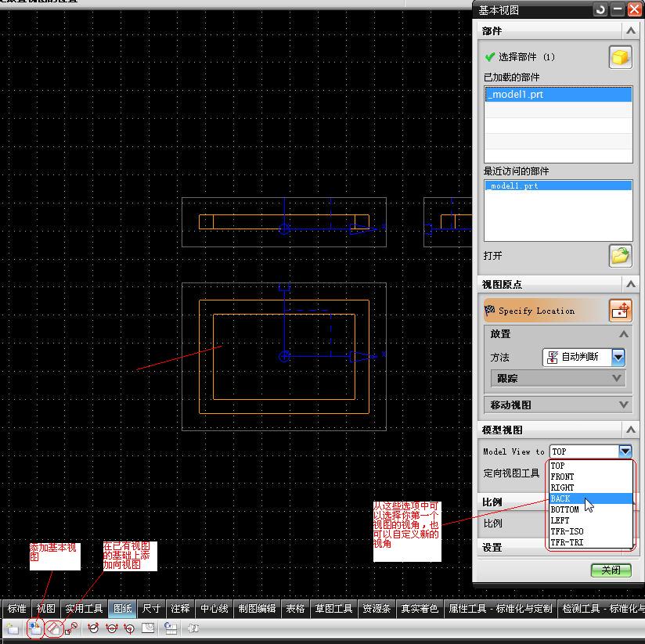Click the Detail View icon with two linked circles

[71, 628]
